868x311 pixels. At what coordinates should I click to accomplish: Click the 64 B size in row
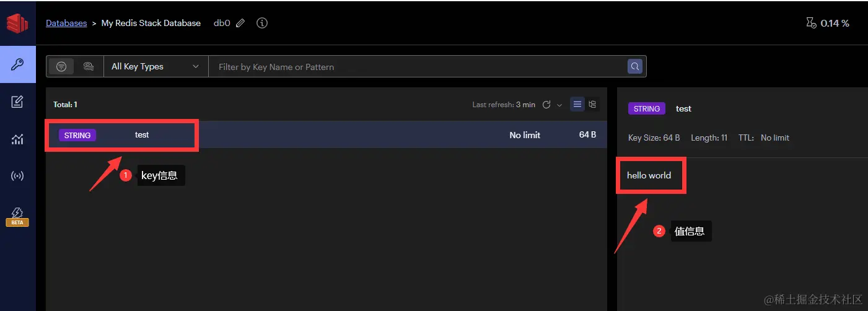587,134
